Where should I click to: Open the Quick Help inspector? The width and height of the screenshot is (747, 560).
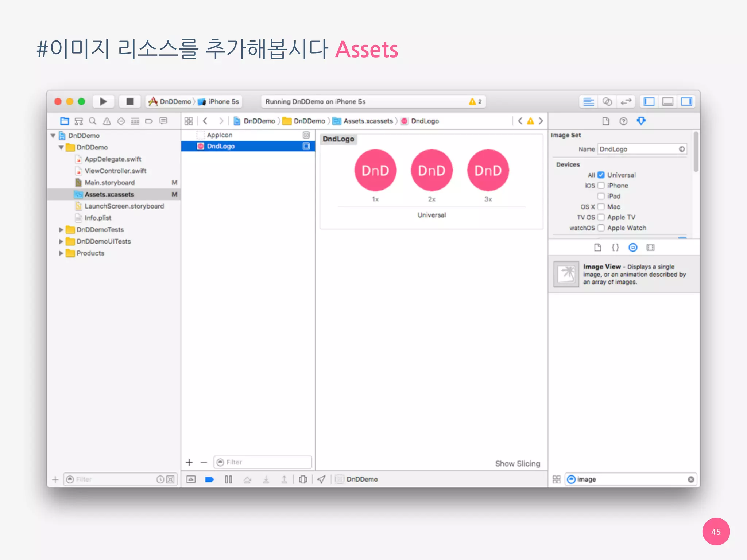[x=623, y=121]
